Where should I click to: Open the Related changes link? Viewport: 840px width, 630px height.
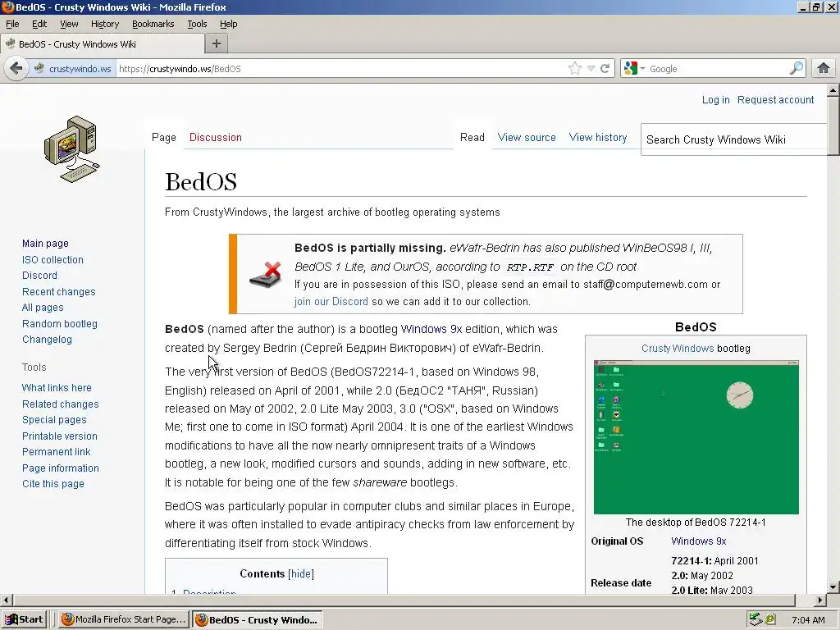pyautogui.click(x=61, y=404)
